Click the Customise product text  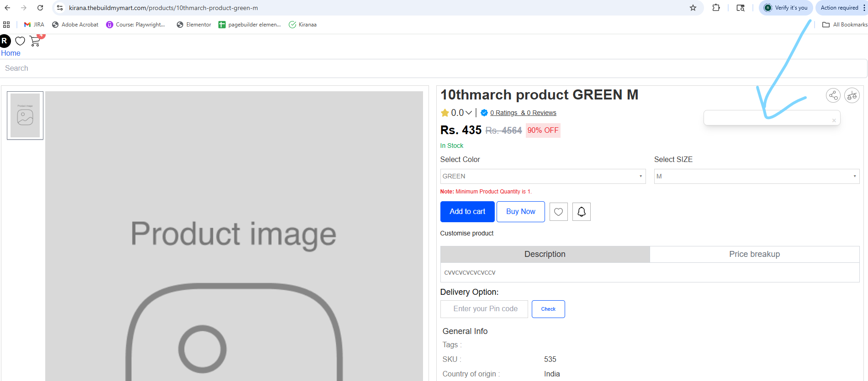point(467,233)
